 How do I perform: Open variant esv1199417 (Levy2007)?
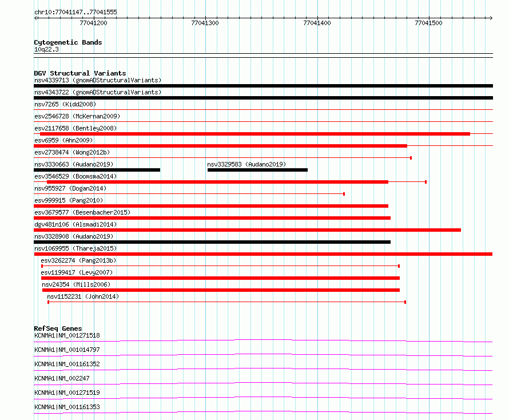tap(77, 272)
